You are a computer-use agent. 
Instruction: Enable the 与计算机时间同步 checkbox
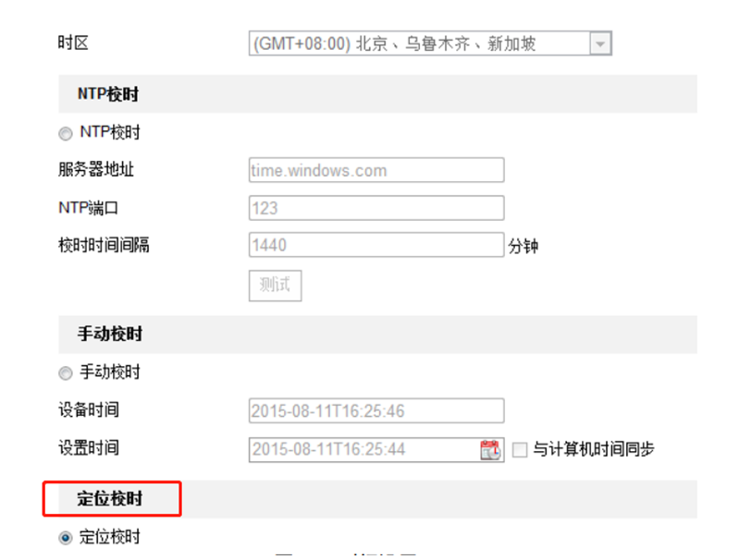520,450
